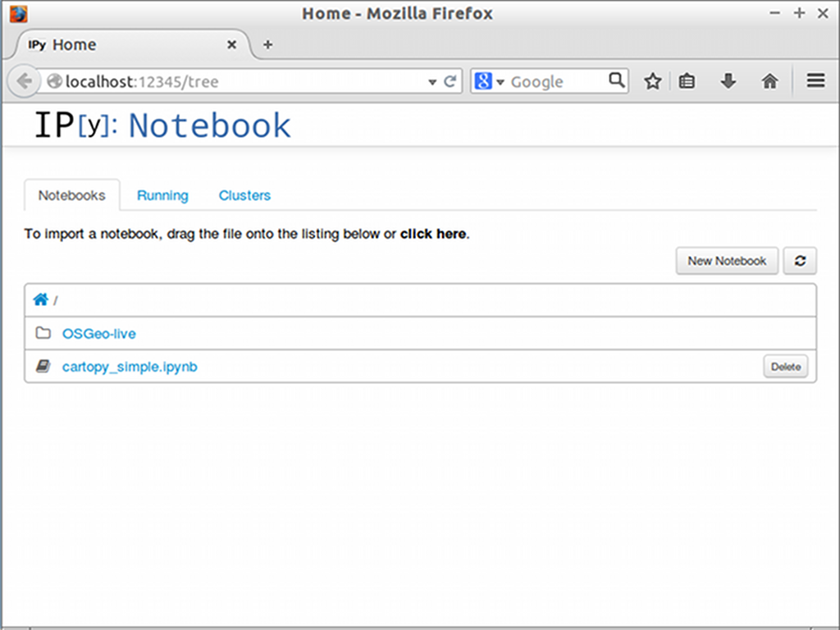Open the OSGeo-live folder
The image size is (840, 630).
[99, 334]
